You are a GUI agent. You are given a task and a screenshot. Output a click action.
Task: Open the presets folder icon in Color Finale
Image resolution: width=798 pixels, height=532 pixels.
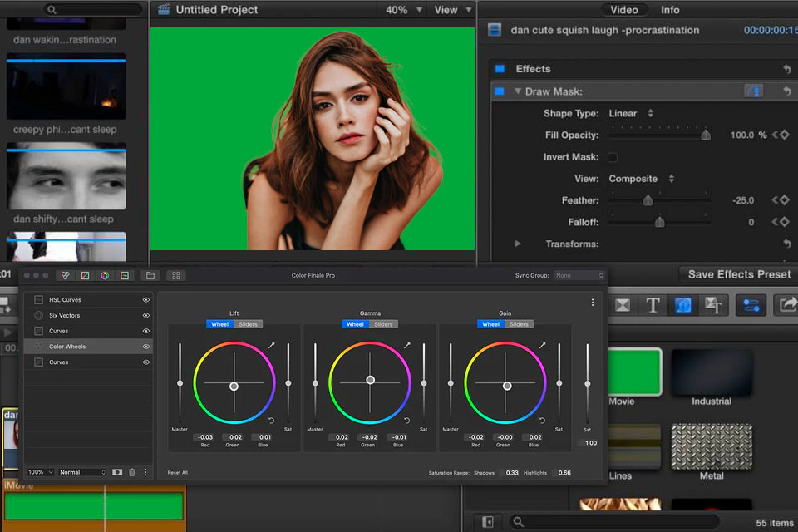[x=150, y=275]
